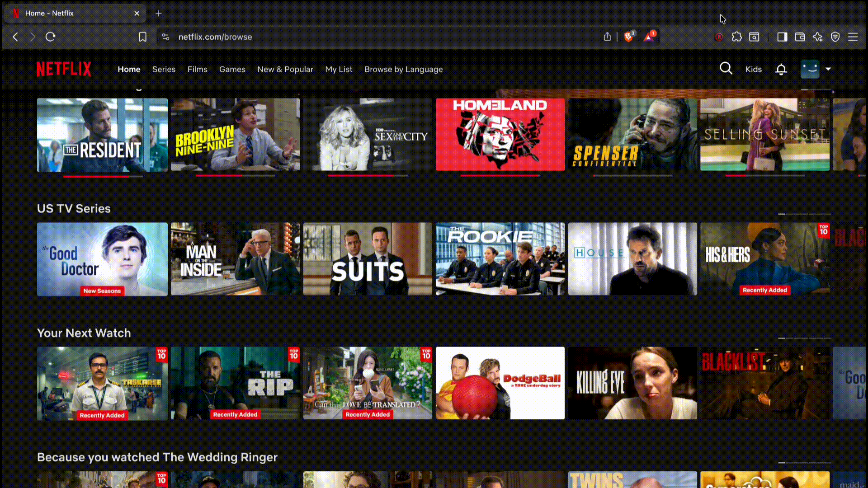Open The Resident thumbnail

pyautogui.click(x=102, y=135)
